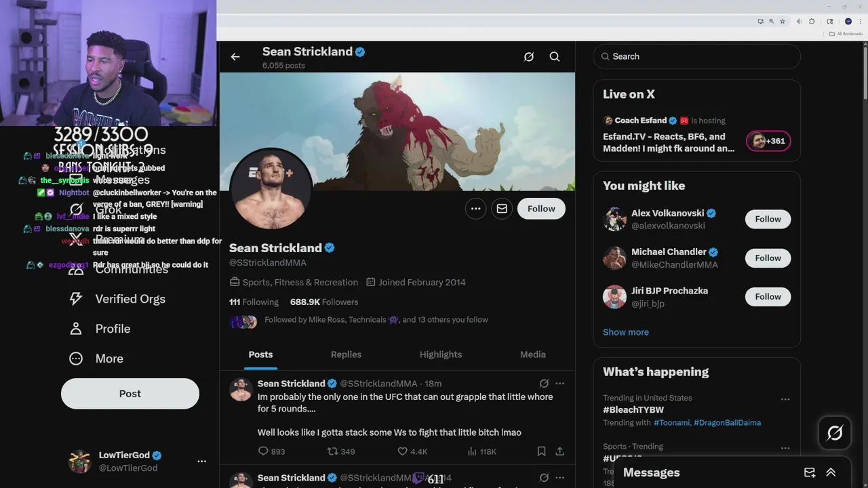Expand the Messages drawer
This screenshot has width=868, height=488.
831,472
